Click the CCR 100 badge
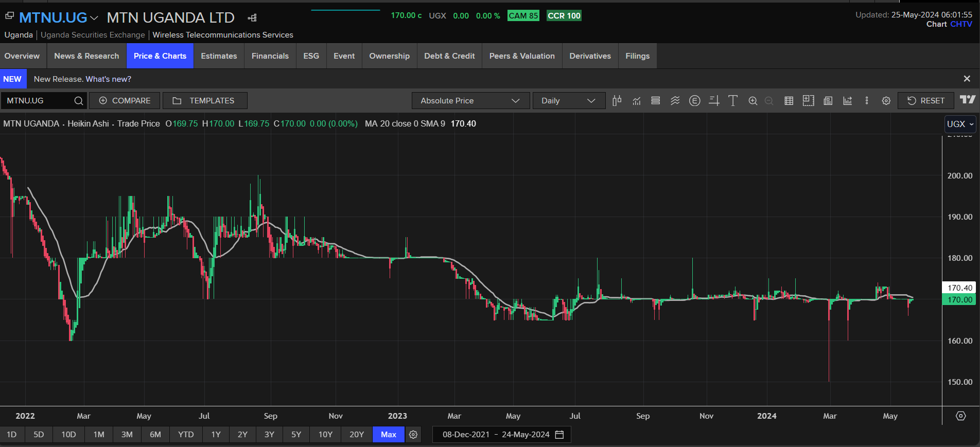The image size is (980, 447). pyautogui.click(x=564, y=16)
